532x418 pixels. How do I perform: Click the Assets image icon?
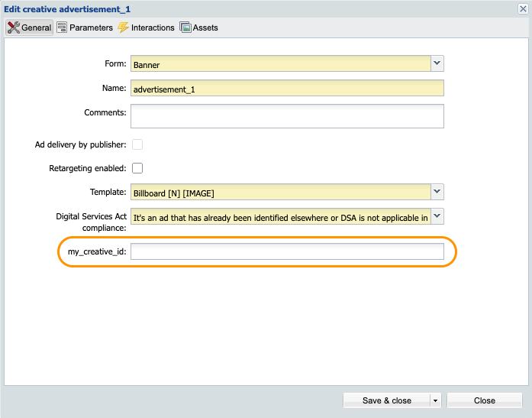(x=185, y=28)
